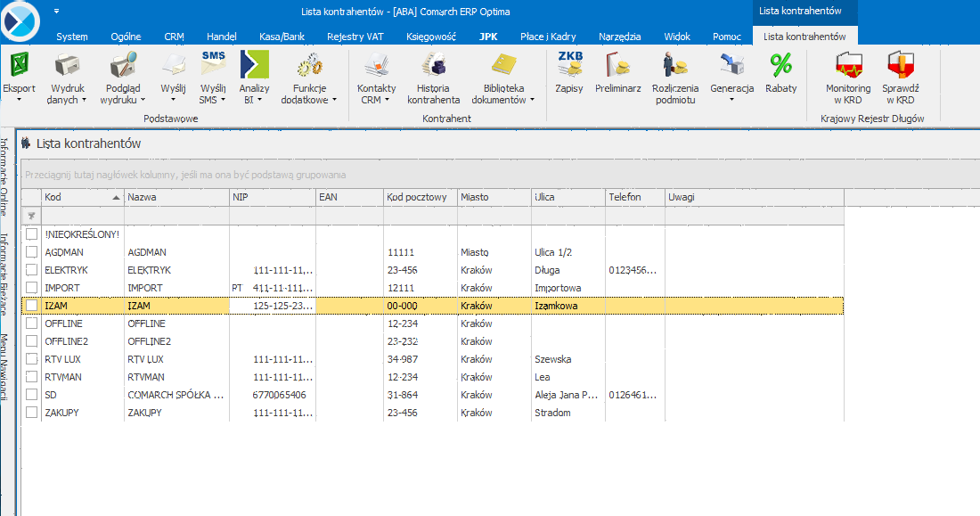Open Historia kontrahenta
The width and height of the screenshot is (980, 516).
click(433, 66)
